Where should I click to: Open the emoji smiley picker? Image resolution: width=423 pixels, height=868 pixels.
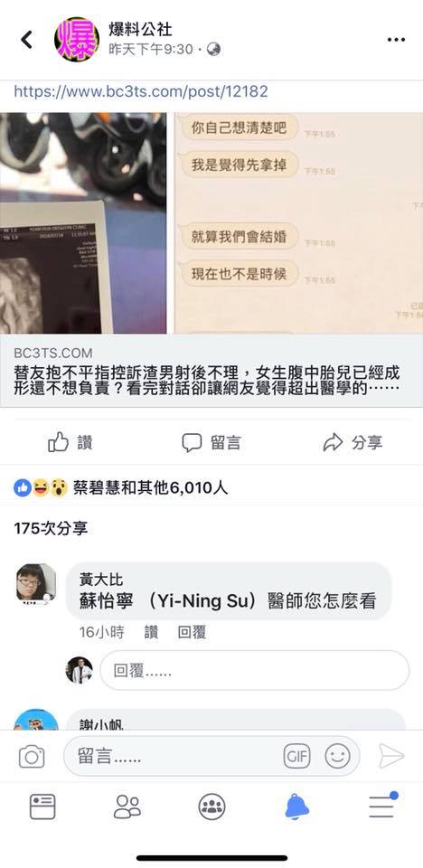(x=337, y=756)
